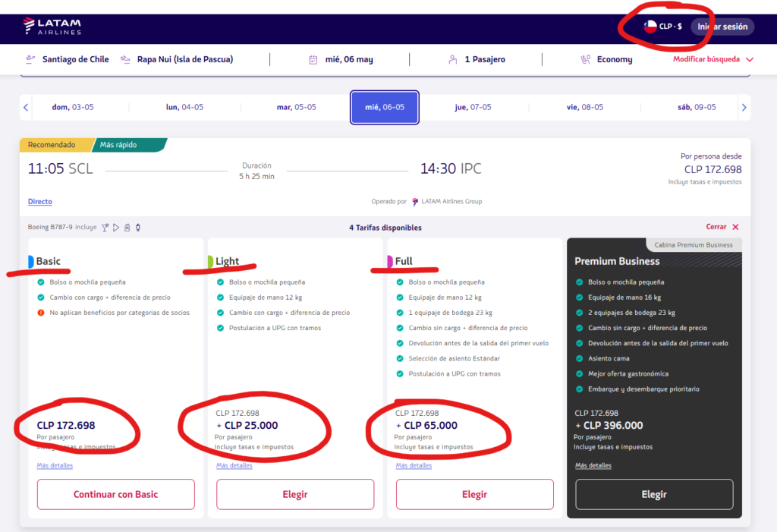Expand the Modificar búsqueda dropdown
The image size is (777, 532).
(x=750, y=59)
